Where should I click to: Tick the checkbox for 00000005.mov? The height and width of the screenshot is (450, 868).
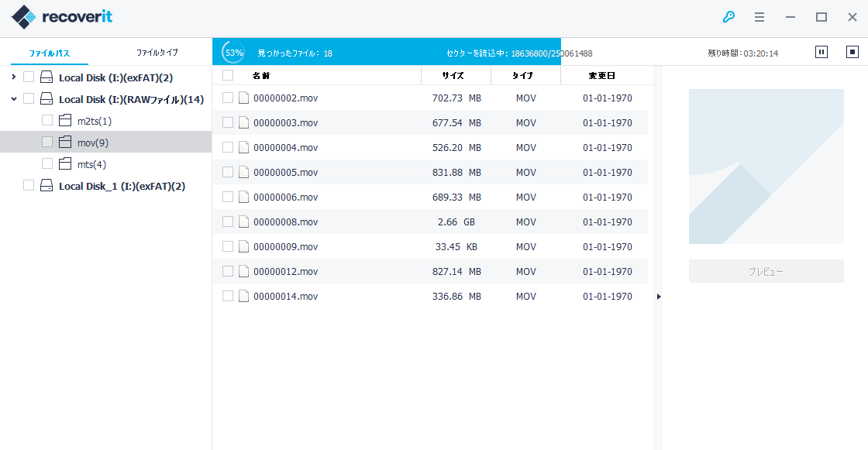(228, 172)
